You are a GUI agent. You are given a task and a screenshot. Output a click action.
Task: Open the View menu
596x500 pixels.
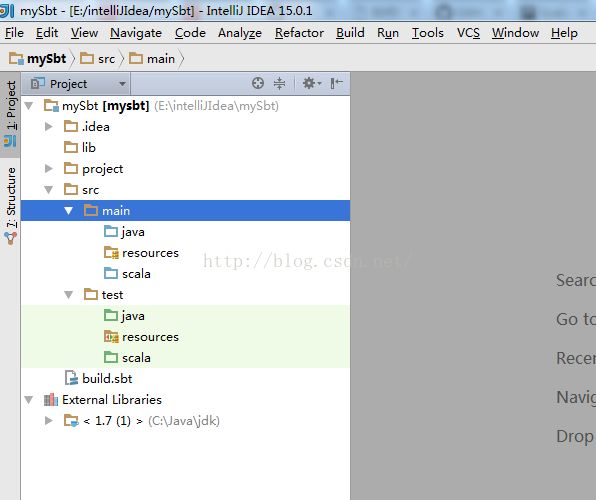pyautogui.click(x=84, y=33)
